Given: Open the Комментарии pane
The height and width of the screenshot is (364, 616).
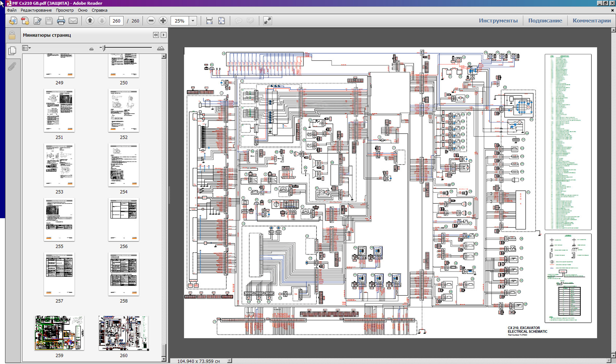Looking at the screenshot, I should (x=591, y=20).
